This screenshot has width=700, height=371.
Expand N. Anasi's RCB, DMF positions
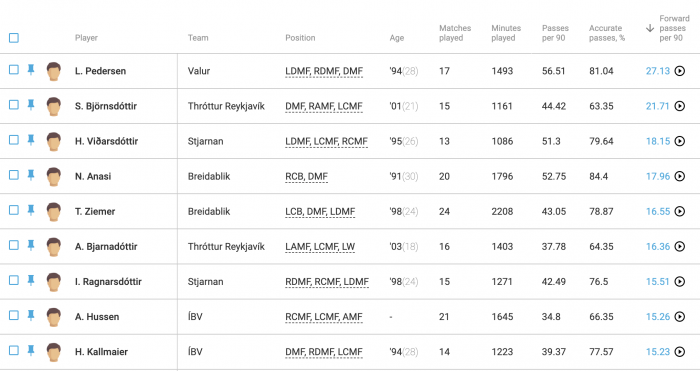[x=307, y=177]
